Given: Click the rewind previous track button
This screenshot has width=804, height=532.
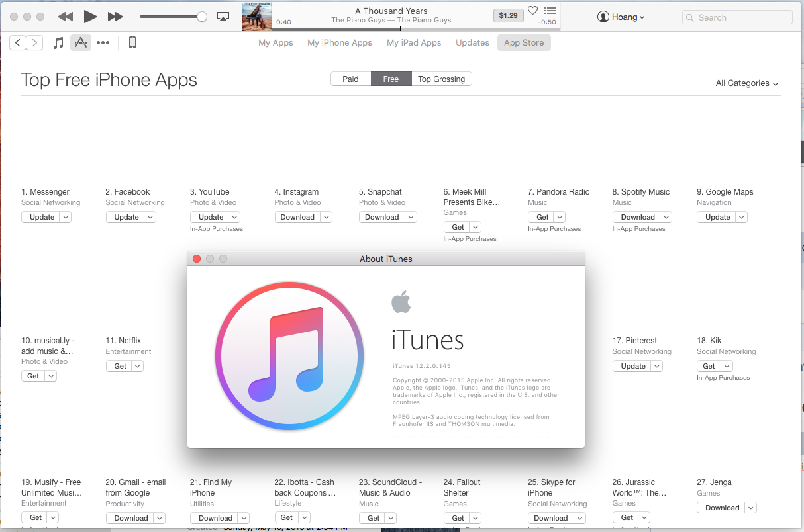Looking at the screenshot, I should (x=65, y=17).
